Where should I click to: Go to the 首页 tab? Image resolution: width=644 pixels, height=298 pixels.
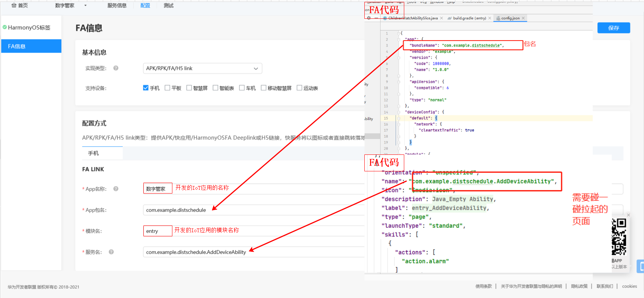20,5
